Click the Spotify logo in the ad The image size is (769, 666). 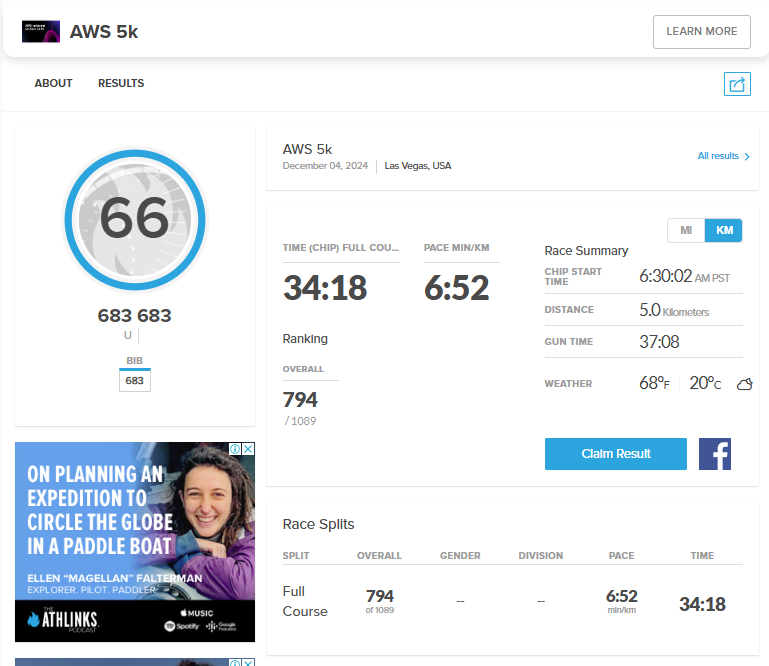point(182,626)
